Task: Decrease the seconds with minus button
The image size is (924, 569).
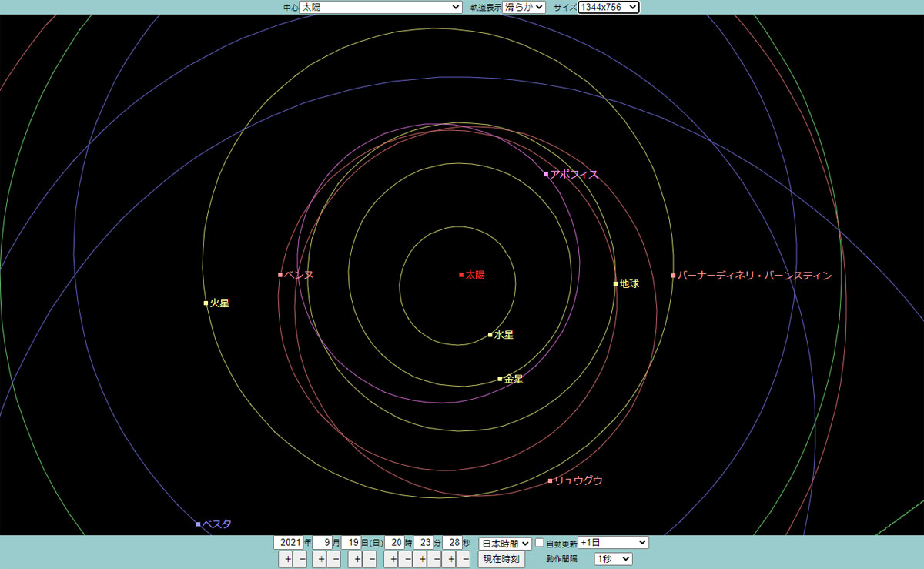Action: point(464,560)
